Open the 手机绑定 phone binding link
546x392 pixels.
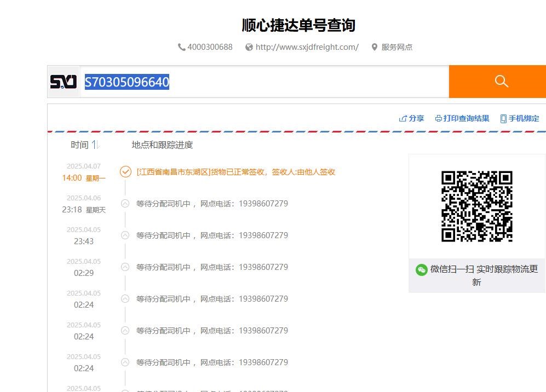tap(520, 118)
